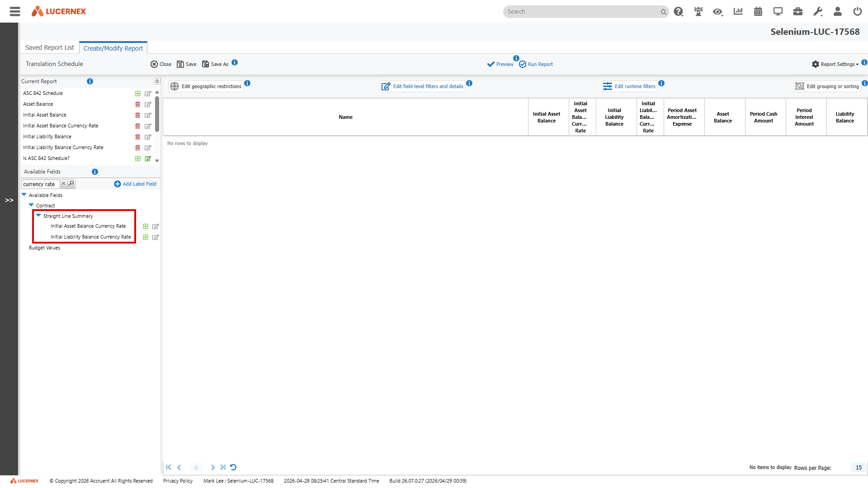
Task: Click the currency rate field filter input
Action: (40, 184)
